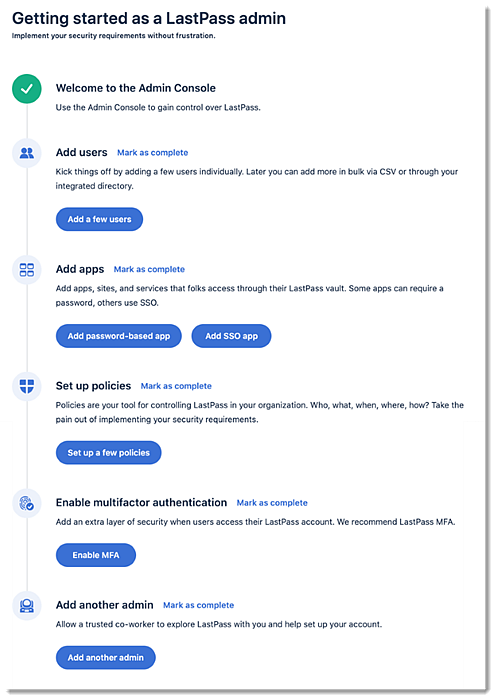Click the Add a few users button

99,219
